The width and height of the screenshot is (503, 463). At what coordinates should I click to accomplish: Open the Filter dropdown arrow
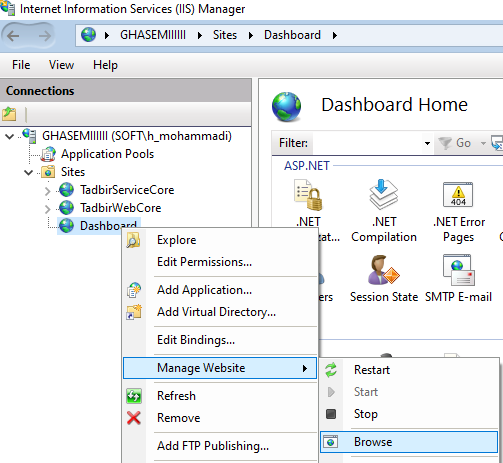tap(427, 143)
